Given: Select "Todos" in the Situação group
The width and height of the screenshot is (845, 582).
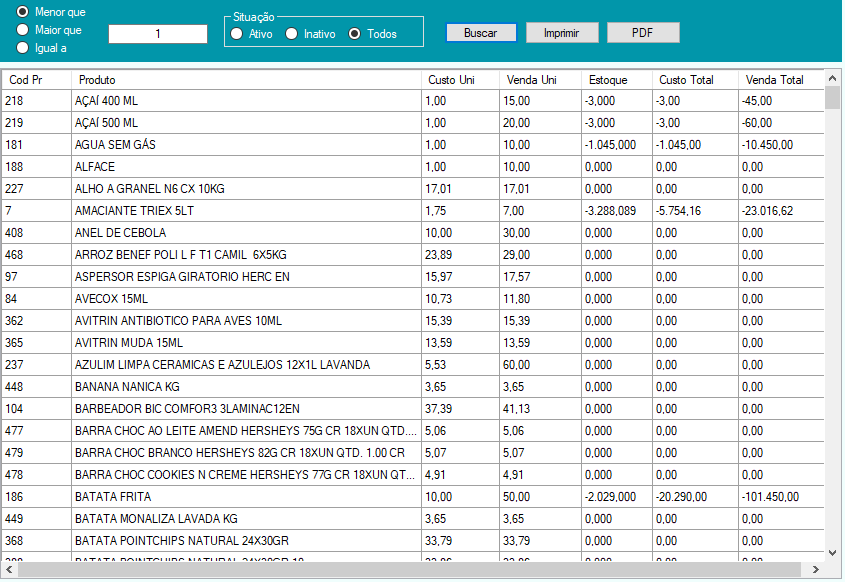Looking at the screenshot, I should point(354,33).
